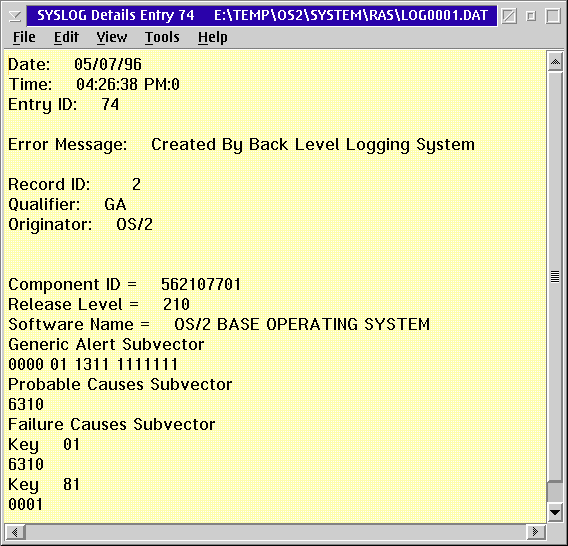Click the hide window button with diagonal line

pyautogui.click(x=509, y=16)
